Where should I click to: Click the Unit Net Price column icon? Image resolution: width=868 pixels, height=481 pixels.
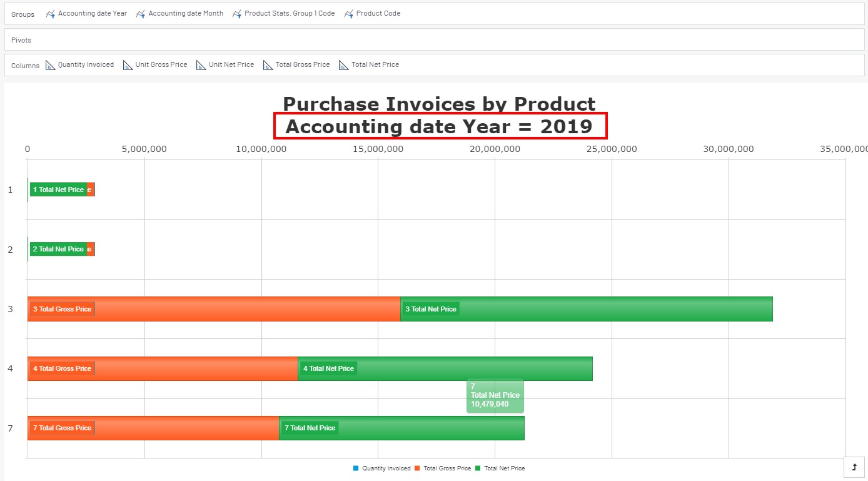pos(201,65)
